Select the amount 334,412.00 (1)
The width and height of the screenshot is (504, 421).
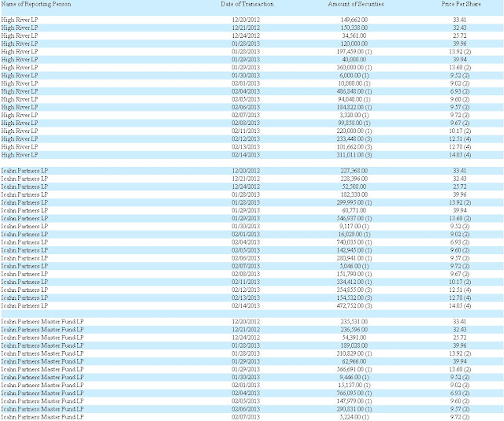(x=354, y=283)
